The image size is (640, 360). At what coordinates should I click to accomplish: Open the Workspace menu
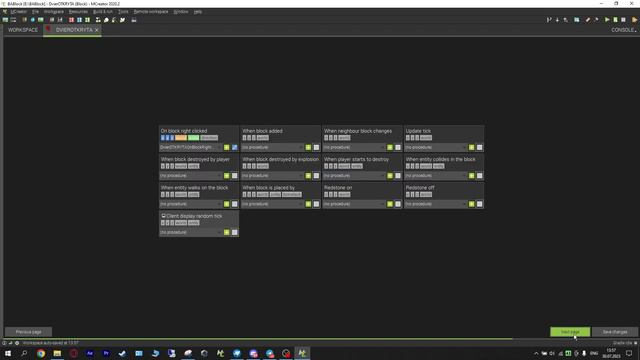click(53, 12)
